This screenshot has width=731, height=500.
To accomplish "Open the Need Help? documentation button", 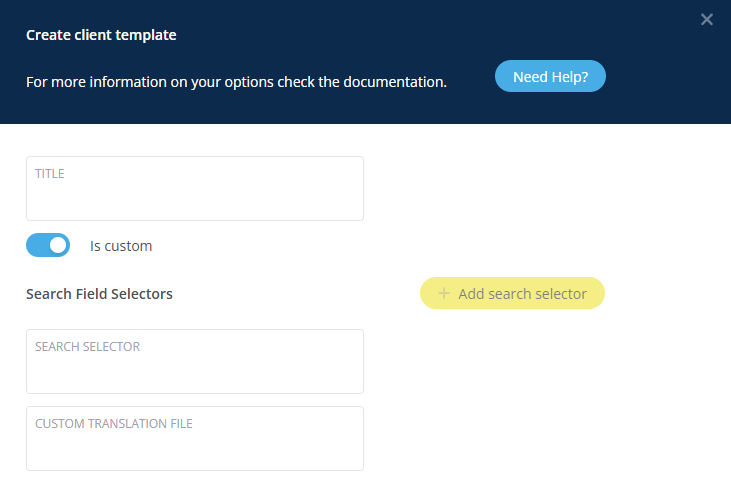I will coord(550,76).
